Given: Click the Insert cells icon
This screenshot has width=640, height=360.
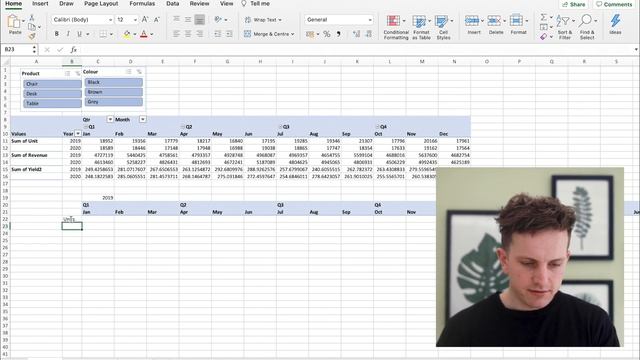Looking at the screenshot, I should pos(472,20).
